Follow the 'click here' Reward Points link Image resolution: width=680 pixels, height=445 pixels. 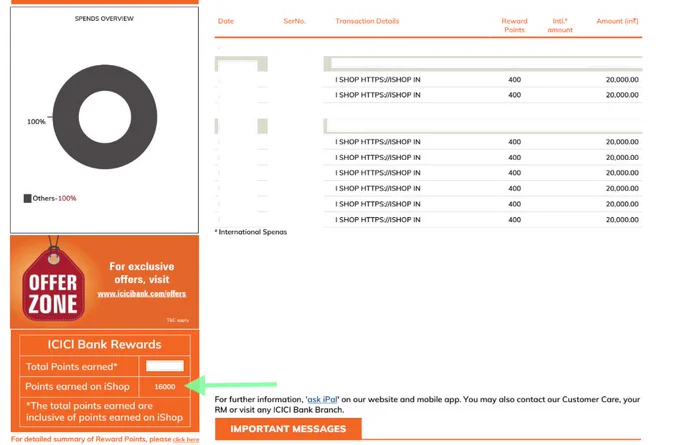[x=186, y=440]
